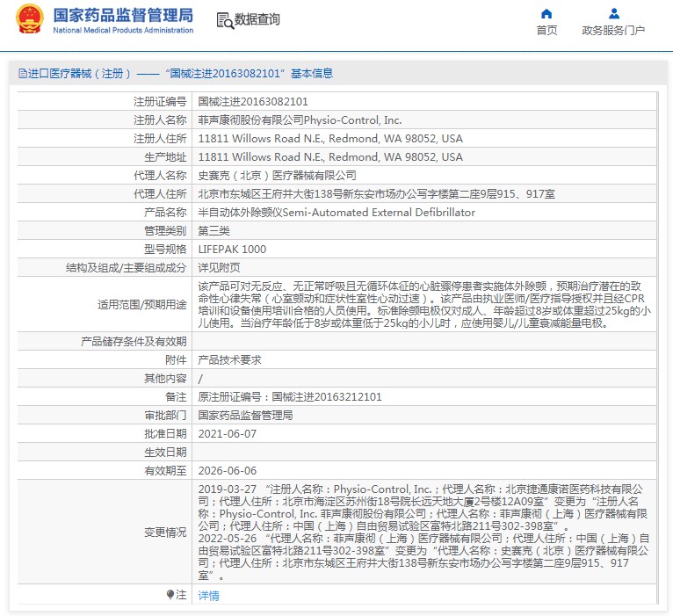This screenshot has height=616, width=673.
Task: Open the 数据查询 menu item
Action: click(x=257, y=19)
